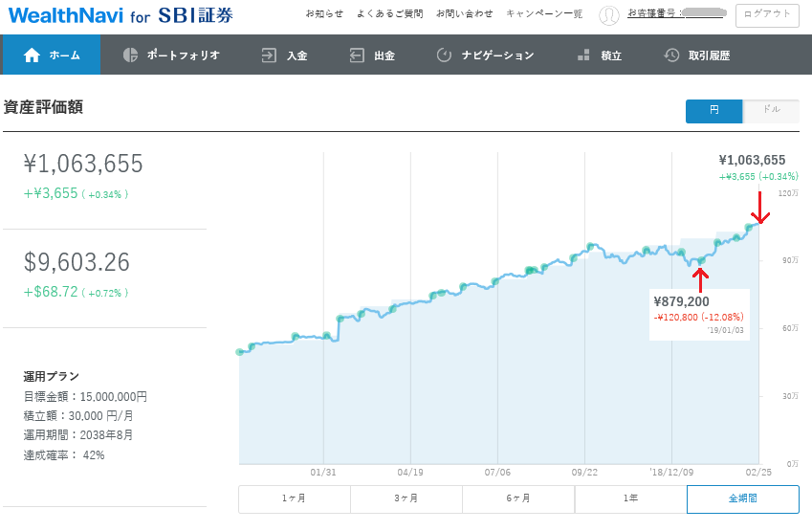This screenshot has height=531, width=812.
Task: Click the latest data point on chart
Action: coord(751,227)
